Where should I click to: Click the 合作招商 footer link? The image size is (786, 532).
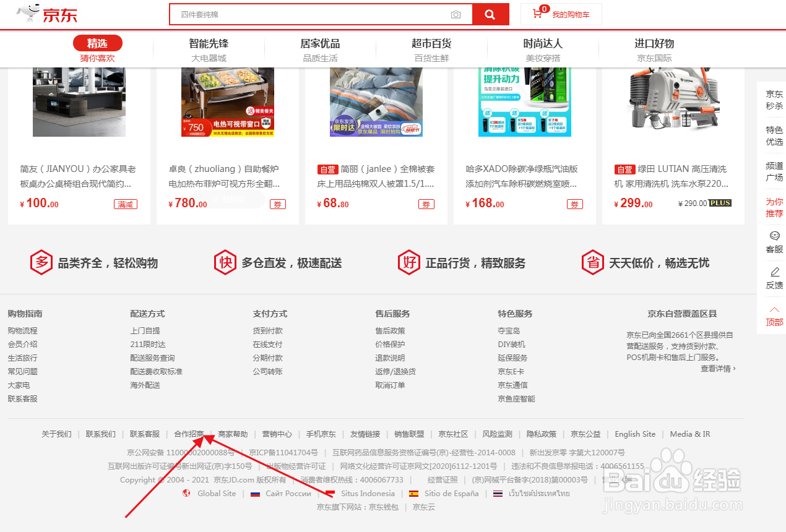[189, 434]
